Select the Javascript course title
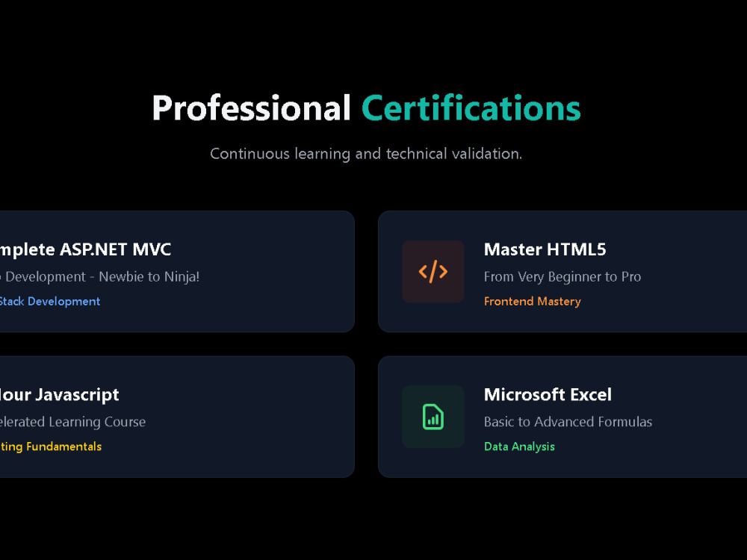 pos(60,395)
